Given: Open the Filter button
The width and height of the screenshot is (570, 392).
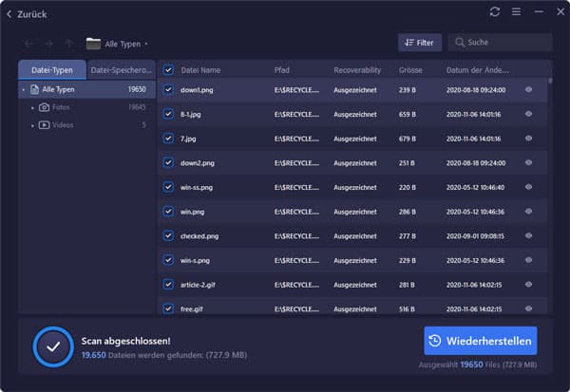Looking at the screenshot, I should point(420,43).
